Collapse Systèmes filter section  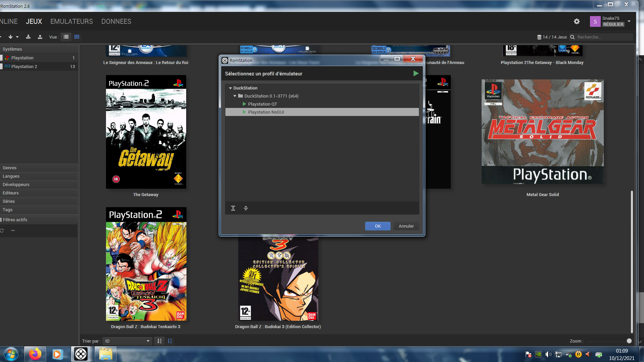point(39,49)
